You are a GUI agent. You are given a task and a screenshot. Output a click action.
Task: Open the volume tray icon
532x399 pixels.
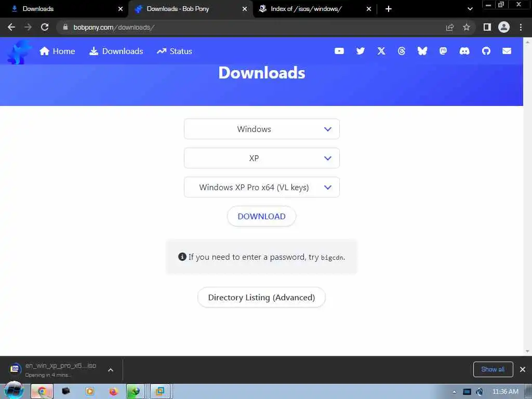(x=480, y=392)
